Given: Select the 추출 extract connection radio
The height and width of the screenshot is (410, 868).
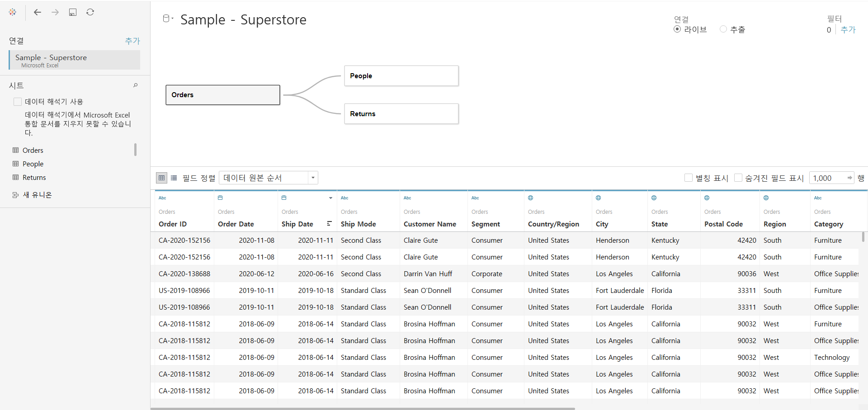Looking at the screenshot, I should tap(723, 29).
